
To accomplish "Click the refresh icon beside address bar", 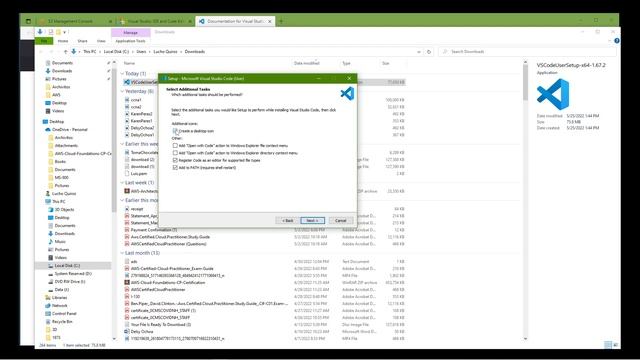I will point(429,52).
